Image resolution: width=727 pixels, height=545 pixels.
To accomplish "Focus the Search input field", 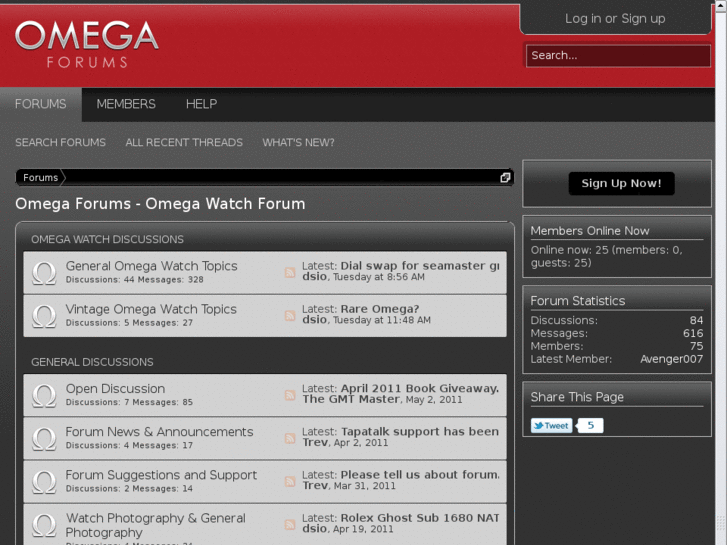I will [x=618, y=56].
